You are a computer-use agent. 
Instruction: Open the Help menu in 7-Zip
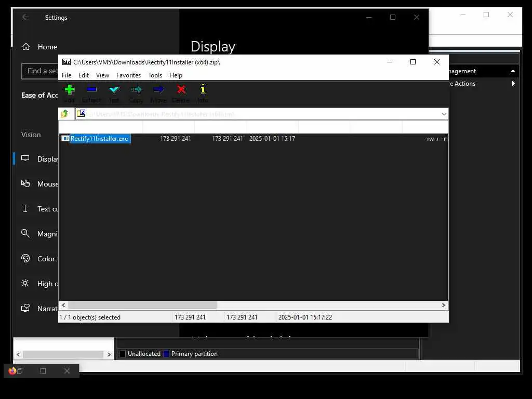(x=176, y=75)
